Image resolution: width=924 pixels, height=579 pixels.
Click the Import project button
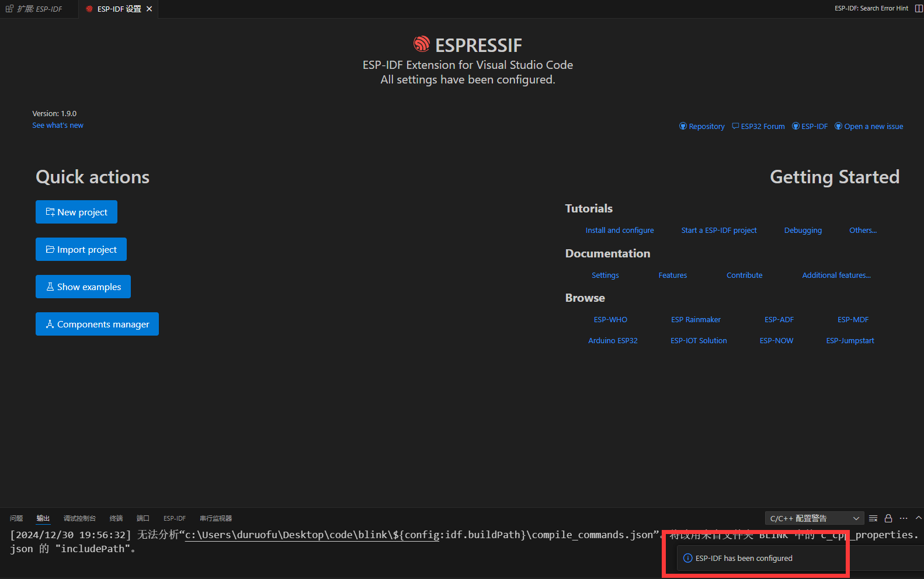(x=81, y=249)
